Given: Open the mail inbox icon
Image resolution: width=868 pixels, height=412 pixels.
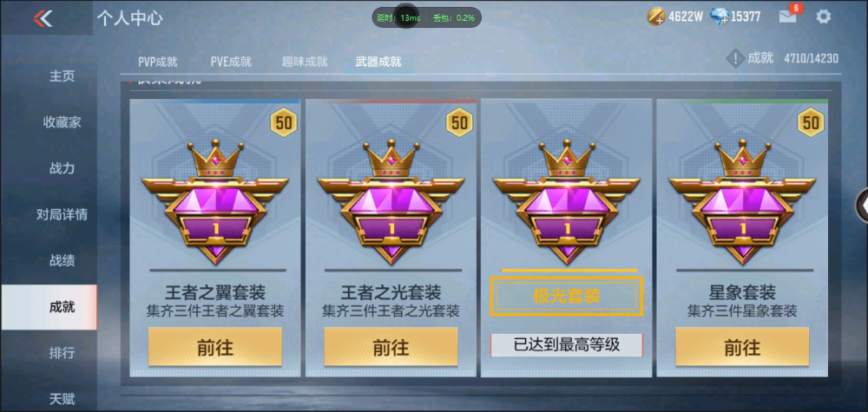Looking at the screenshot, I should coord(788,16).
